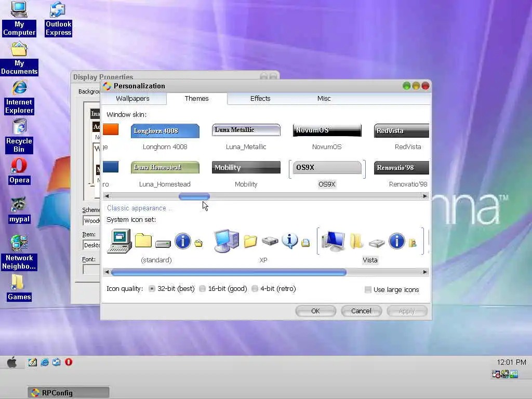Screen dimensions: 532x399
Task: Switch to the Wallpapers tab
Action: pos(132,98)
